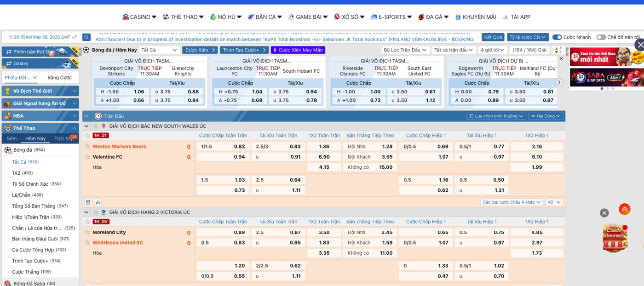This screenshot has width=644, height=286.
Task: Expand the Vô Địch Thế Giới section
Action: (x=40, y=91)
